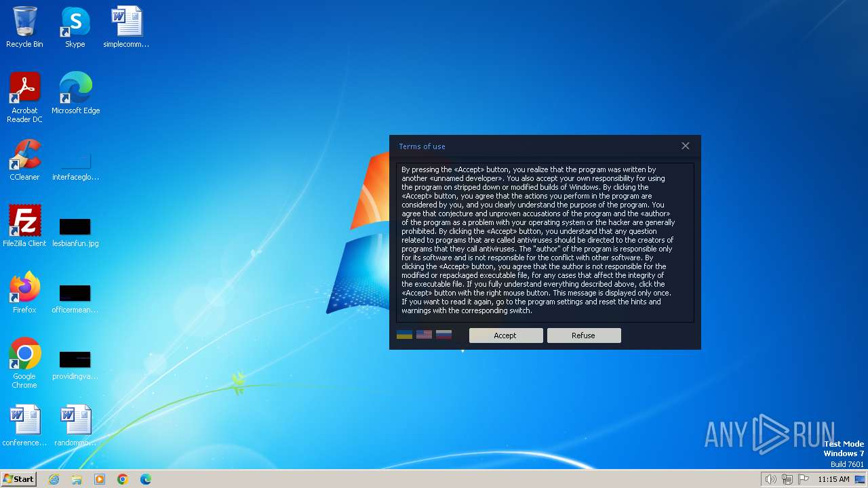
Task: Open the CCleaner desktop shortcut
Action: click(24, 161)
